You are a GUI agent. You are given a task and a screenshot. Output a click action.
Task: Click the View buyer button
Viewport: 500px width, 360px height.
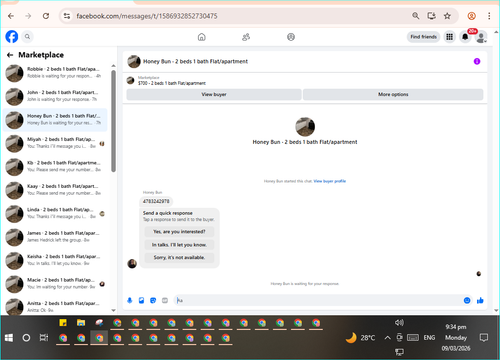click(x=214, y=94)
